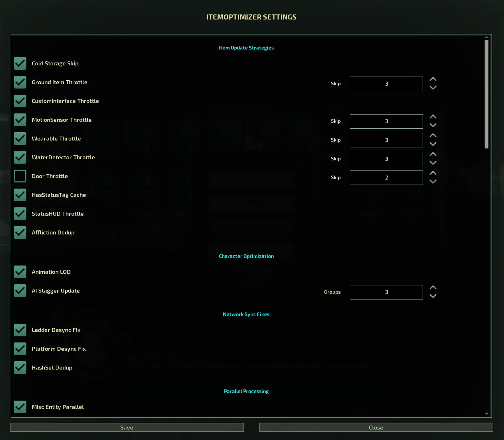Image resolution: width=504 pixels, height=440 pixels.
Task: Turn off Affliction Dedup
Action: [20, 233]
